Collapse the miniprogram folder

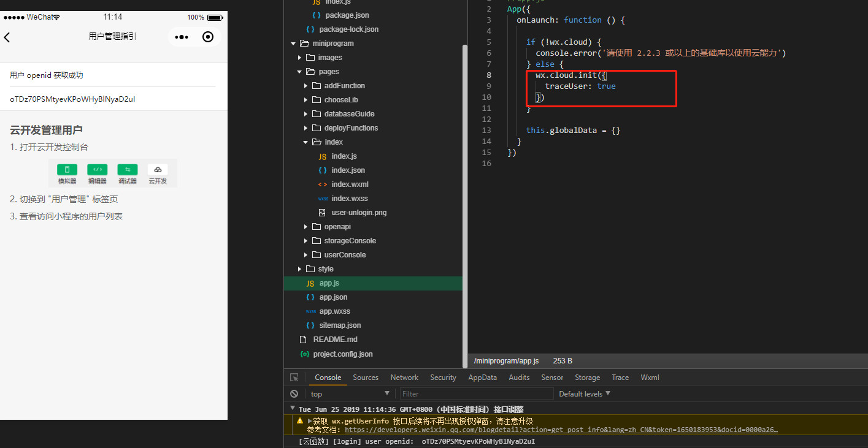click(293, 44)
